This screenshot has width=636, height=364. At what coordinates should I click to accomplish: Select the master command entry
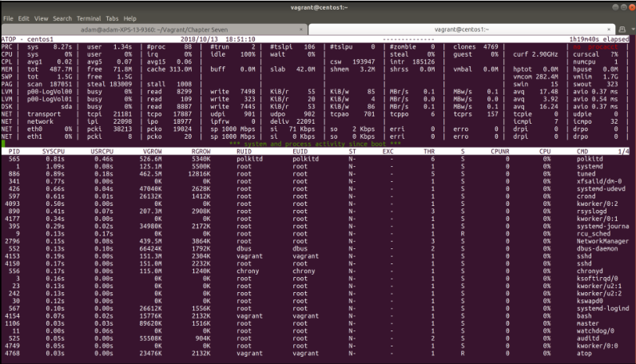pyautogui.click(x=588, y=323)
